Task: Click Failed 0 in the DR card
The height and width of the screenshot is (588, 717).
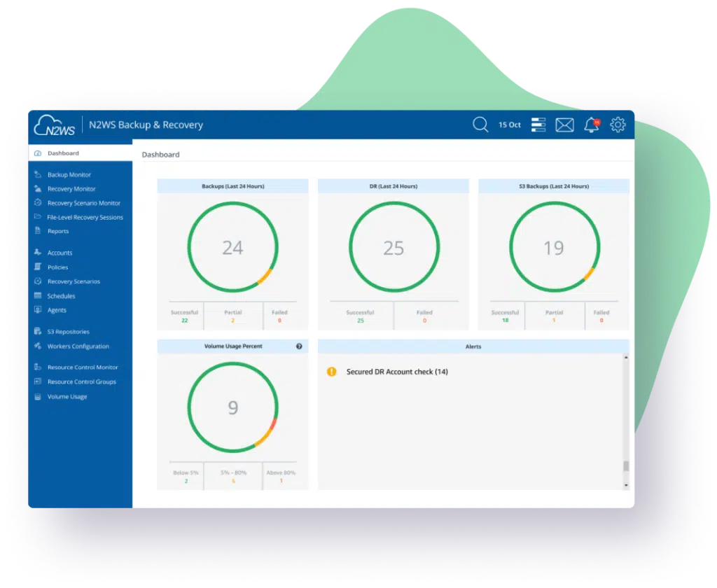Action: point(424,316)
